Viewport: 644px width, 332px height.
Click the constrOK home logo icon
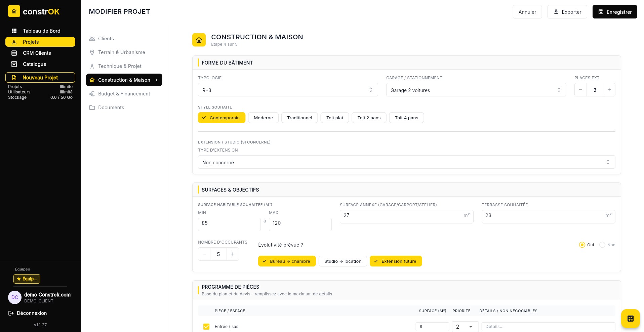click(14, 11)
